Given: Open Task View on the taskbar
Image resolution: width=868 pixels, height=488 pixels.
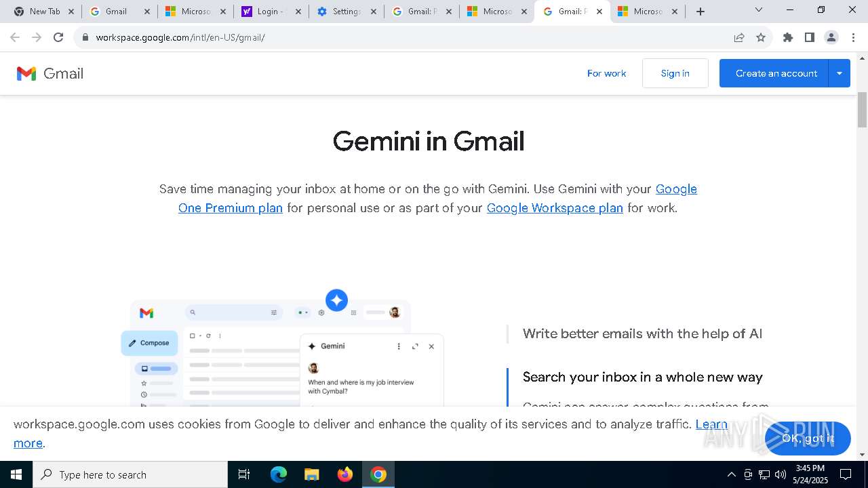Looking at the screenshot, I should click(x=244, y=474).
